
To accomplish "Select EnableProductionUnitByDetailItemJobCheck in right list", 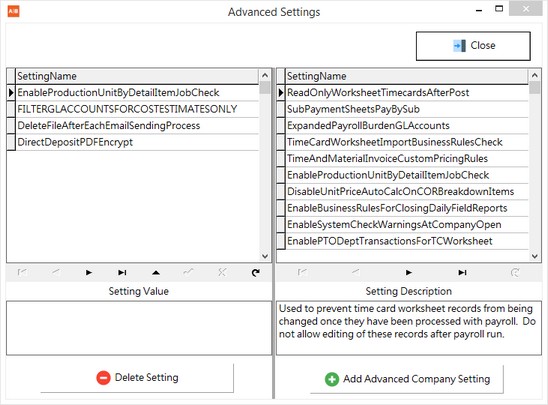I will point(407,175).
